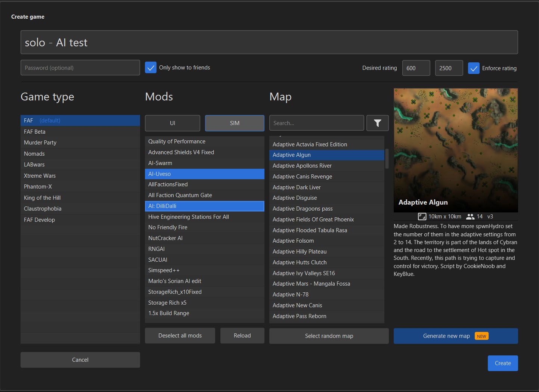Select Adaptive Flooded Tabula Rasa map
Image resolution: width=539 pixels, height=392 pixels.
327,230
